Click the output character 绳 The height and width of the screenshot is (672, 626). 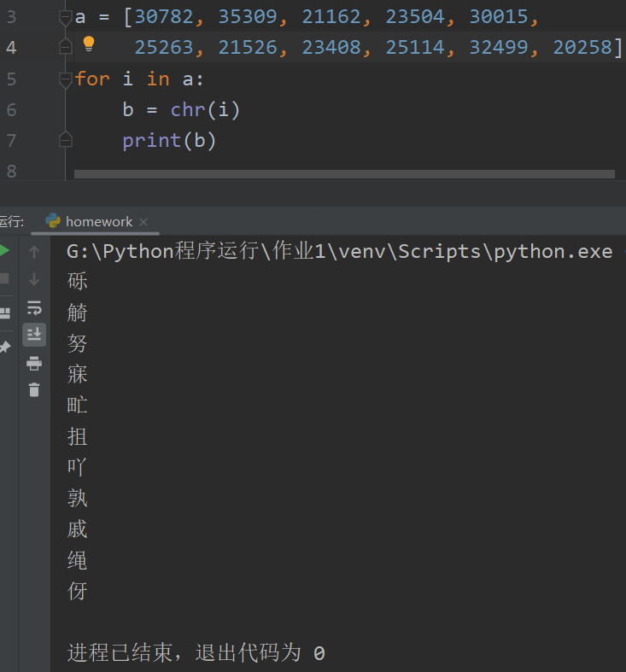[77, 560]
